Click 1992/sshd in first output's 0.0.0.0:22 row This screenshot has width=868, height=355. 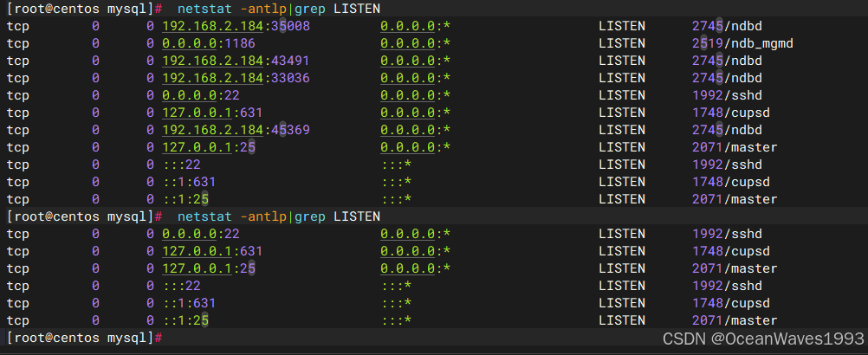pos(727,95)
